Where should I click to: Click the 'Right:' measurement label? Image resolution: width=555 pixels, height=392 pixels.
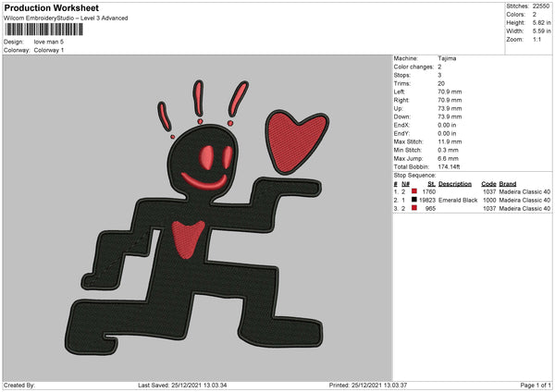pos(401,101)
